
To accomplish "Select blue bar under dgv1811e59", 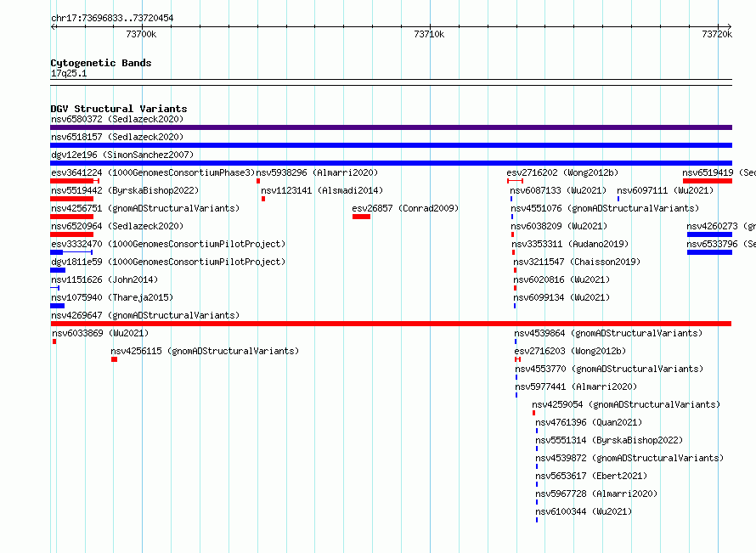I will pyautogui.click(x=58, y=270).
